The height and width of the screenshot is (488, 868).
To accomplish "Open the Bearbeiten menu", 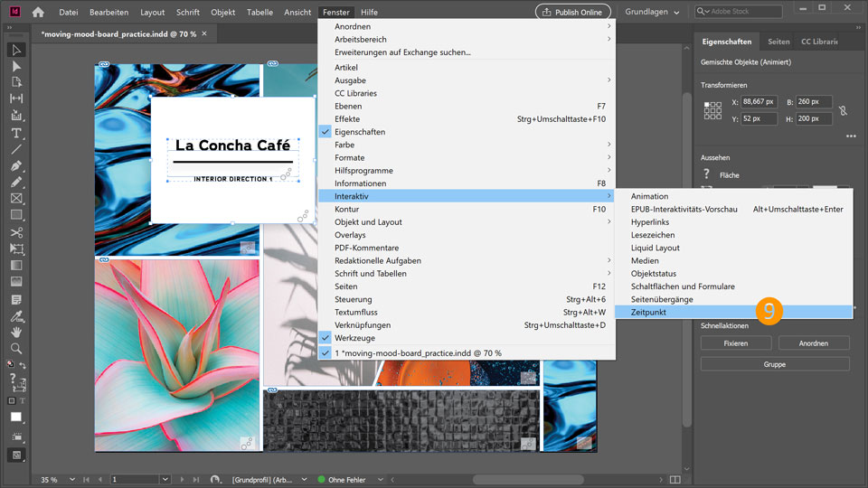I will (x=109, y=12).
